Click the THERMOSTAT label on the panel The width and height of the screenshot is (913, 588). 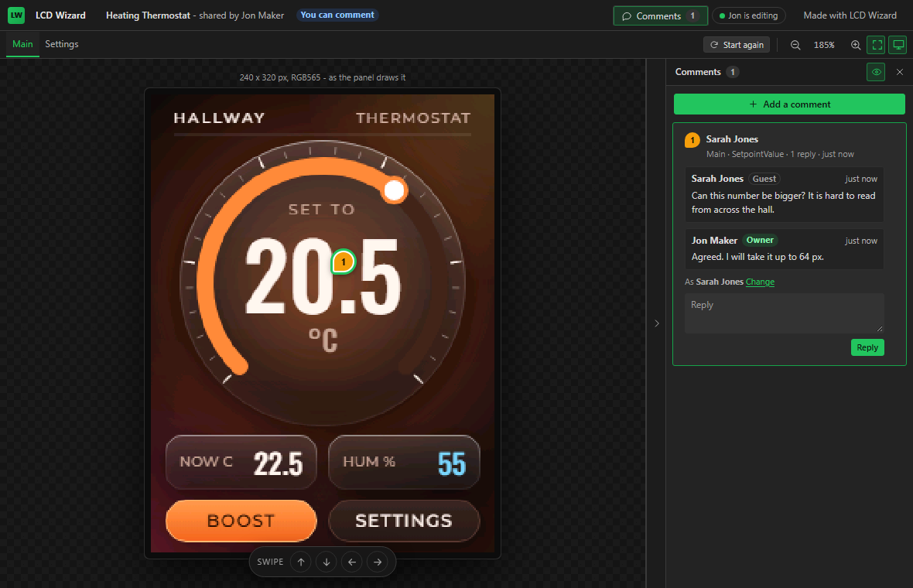413,118
